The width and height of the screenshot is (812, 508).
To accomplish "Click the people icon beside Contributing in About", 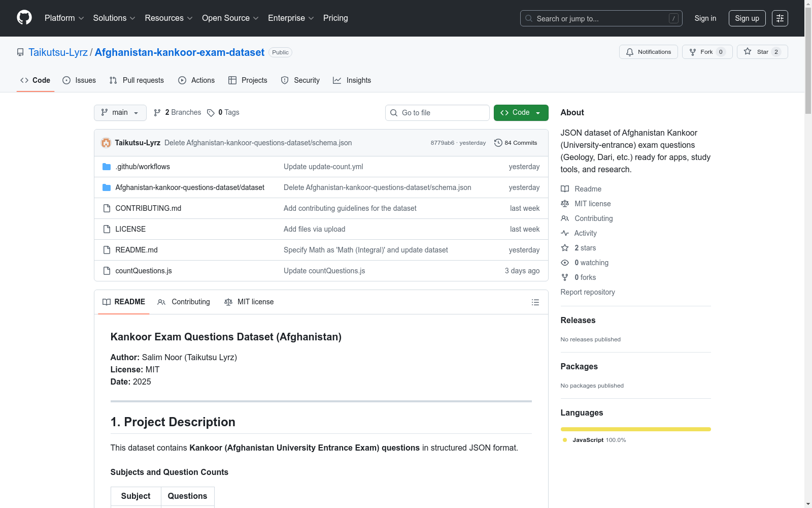I will [x=565, y=218].
